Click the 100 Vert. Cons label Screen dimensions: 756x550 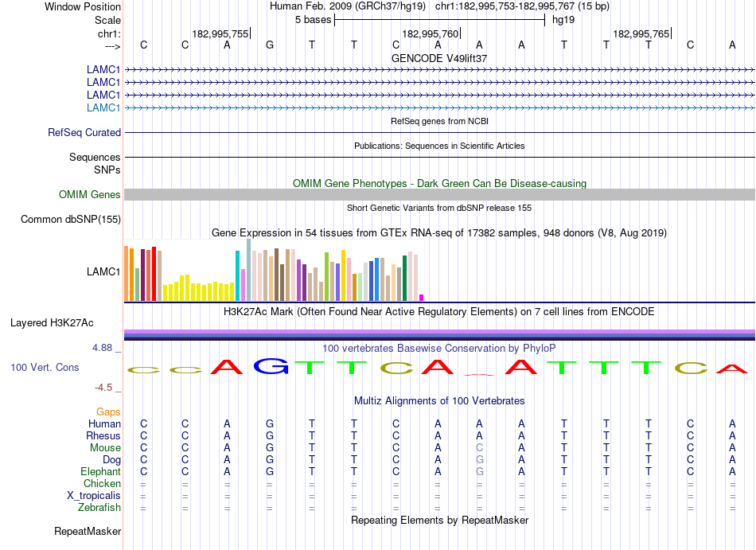click(x=45, y=367)
